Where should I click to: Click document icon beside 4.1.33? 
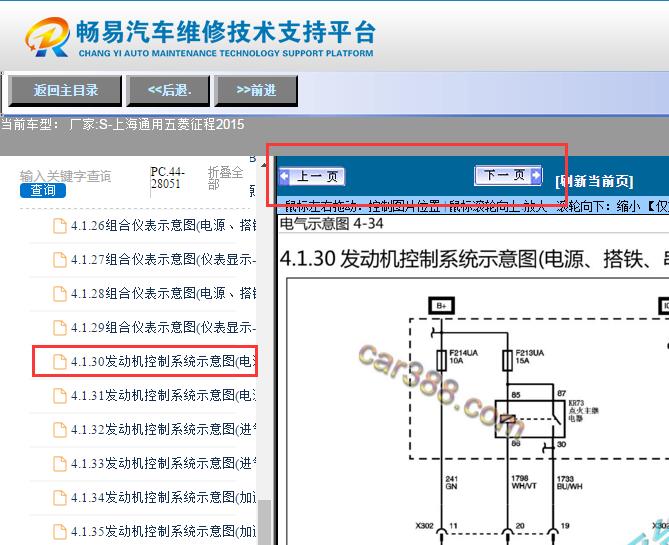(x=60, y=464)
